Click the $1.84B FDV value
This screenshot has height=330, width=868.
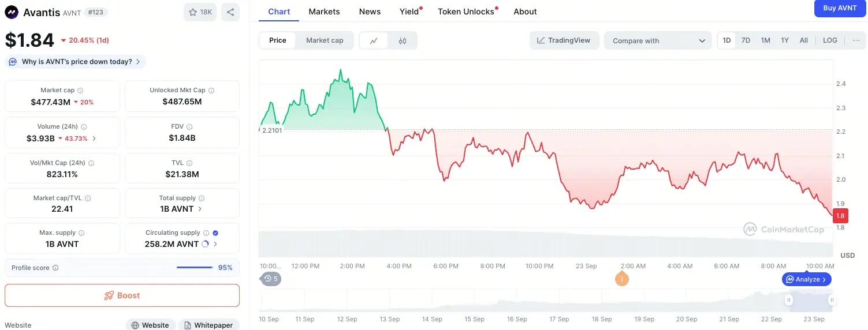coord(182,138)
